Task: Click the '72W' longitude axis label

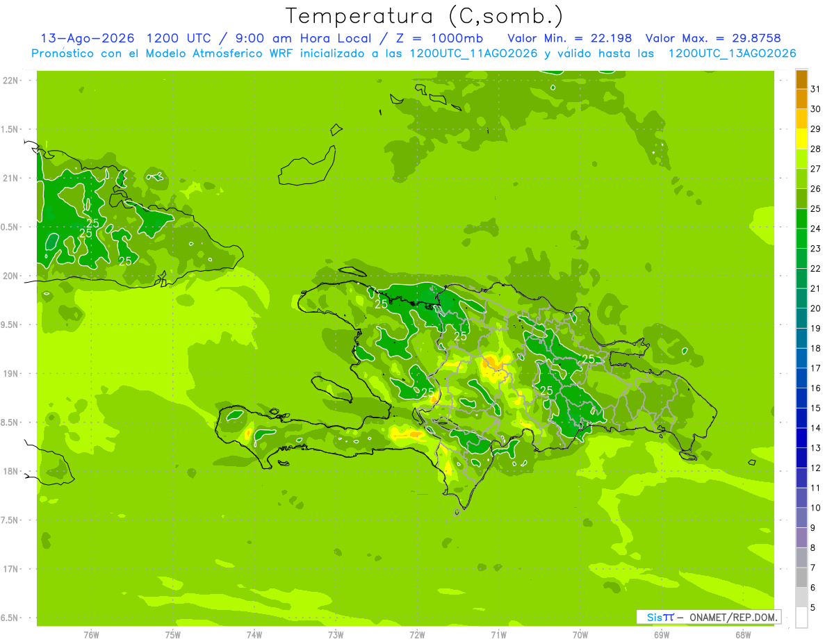Action: tap(417, 635)
